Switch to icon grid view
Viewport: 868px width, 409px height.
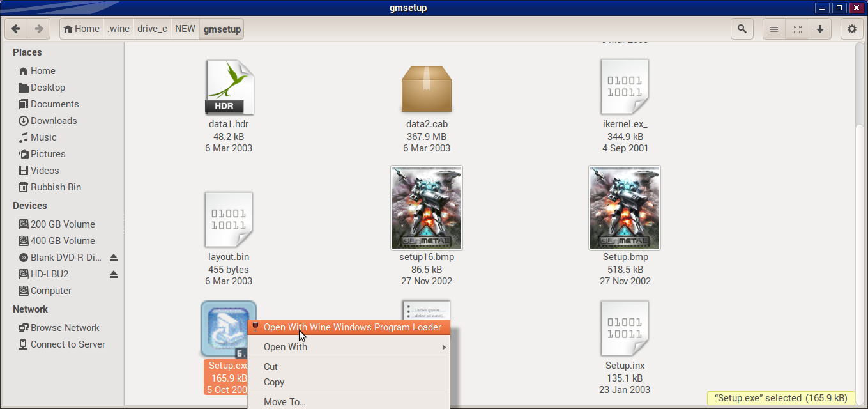point(797,29)
